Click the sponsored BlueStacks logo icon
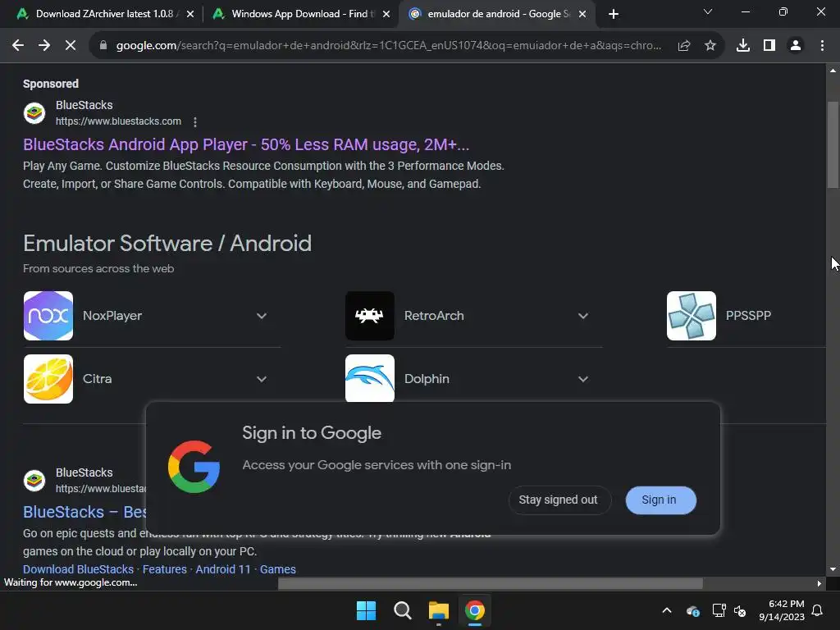Screen dimensions: 840x630 34,113
